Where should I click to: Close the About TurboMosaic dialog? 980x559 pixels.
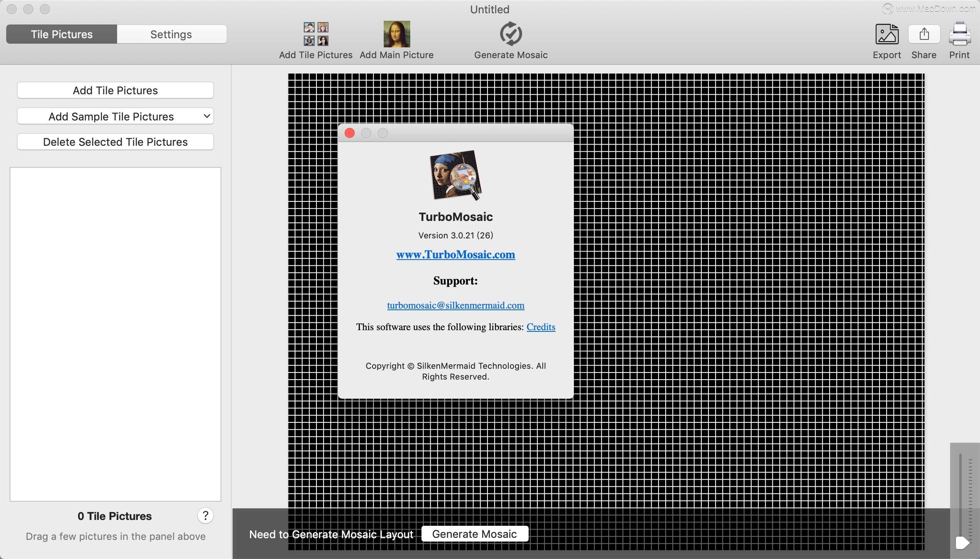pos(350,133)
